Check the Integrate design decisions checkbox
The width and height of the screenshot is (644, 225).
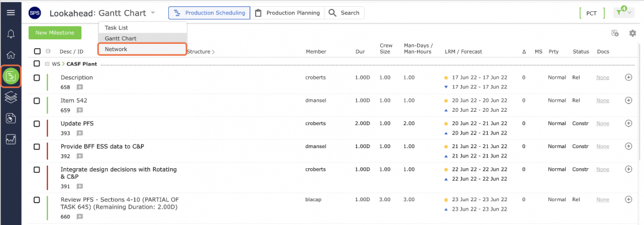37,169
